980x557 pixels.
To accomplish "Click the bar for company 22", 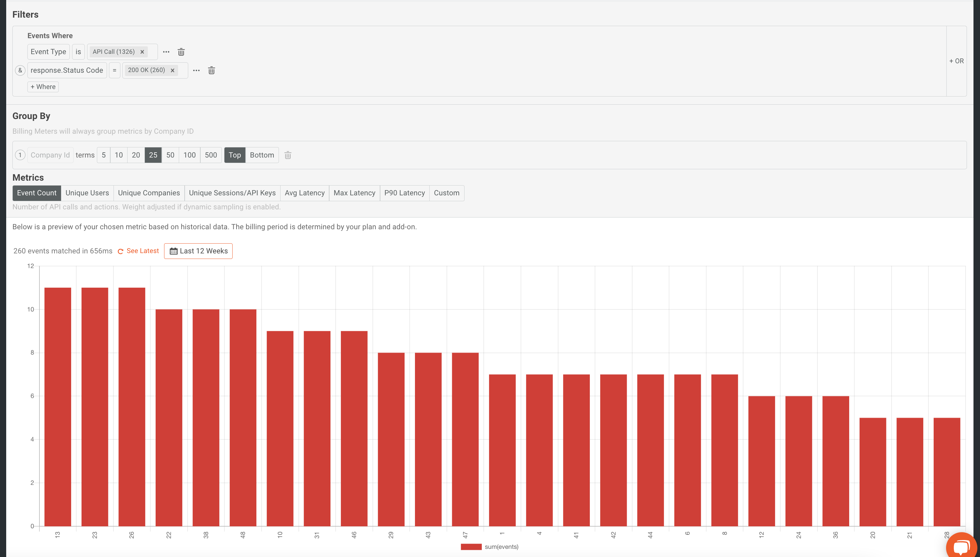I will [x=169, y=418].
